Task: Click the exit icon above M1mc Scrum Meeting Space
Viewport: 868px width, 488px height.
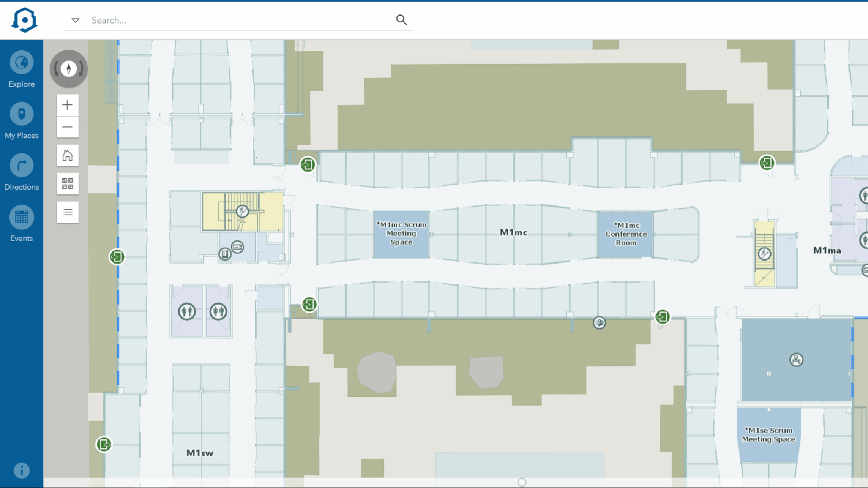Action: pos(307,164)
